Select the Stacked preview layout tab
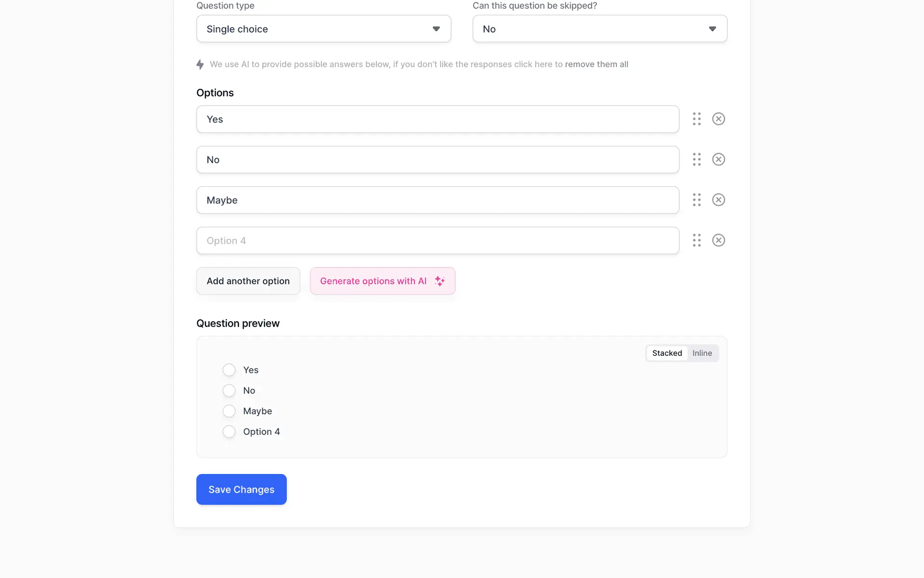Screen dimensions: 924x578 point(667,353)
